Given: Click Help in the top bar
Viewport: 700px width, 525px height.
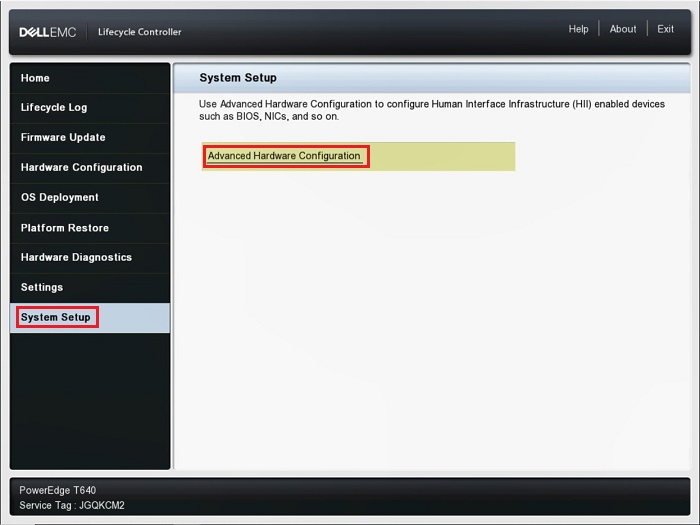Looking at the screenshot, I should tap(578, 29).
